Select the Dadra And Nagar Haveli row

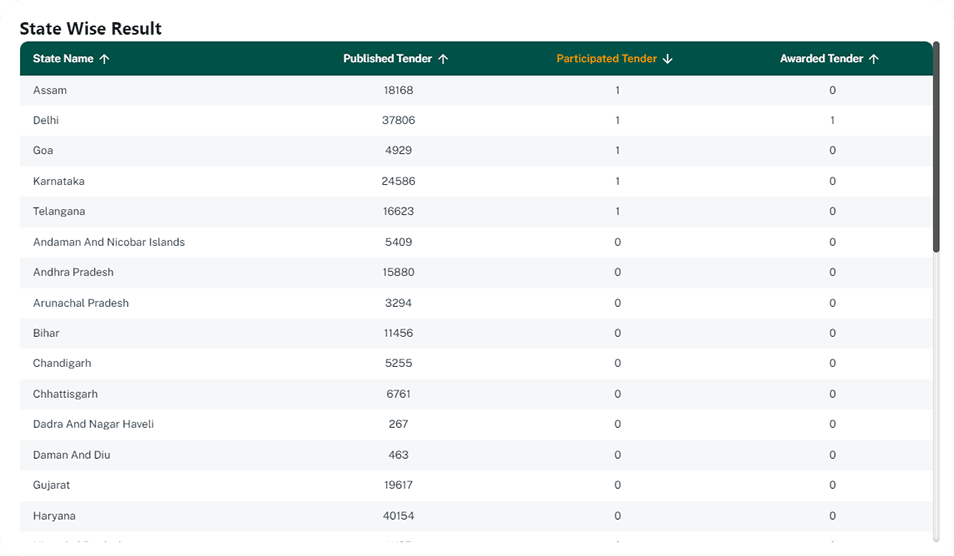tap(93, 424)
